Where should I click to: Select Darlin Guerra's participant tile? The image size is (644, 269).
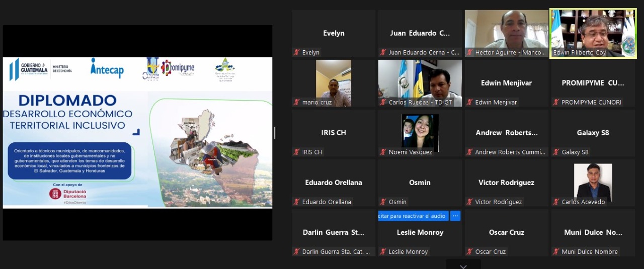(334, 232)
